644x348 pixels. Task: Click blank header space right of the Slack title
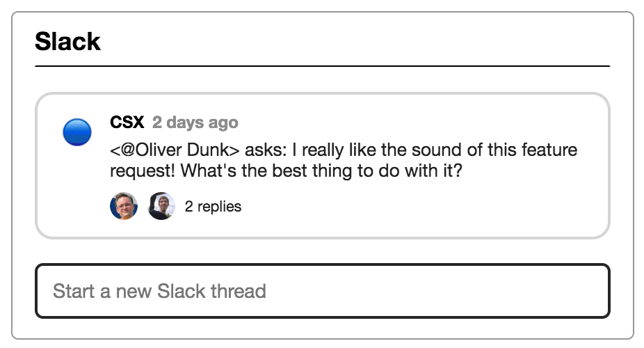point(353,41)
